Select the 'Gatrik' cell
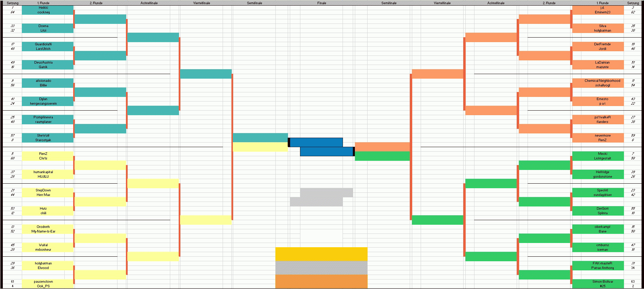The height and width of the screenshot is (289, 644). 47,67
